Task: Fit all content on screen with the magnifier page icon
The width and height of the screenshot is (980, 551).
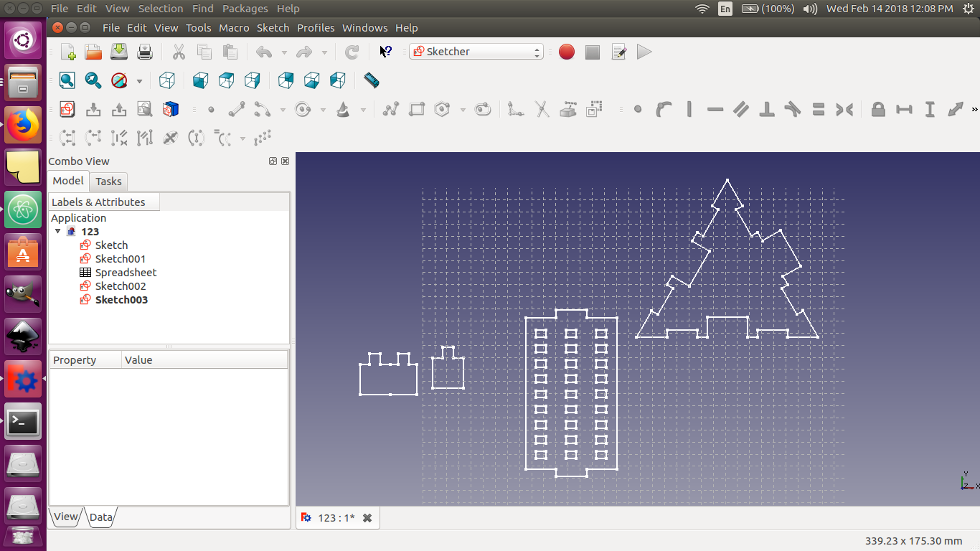Action: click(x=67, y=80)
